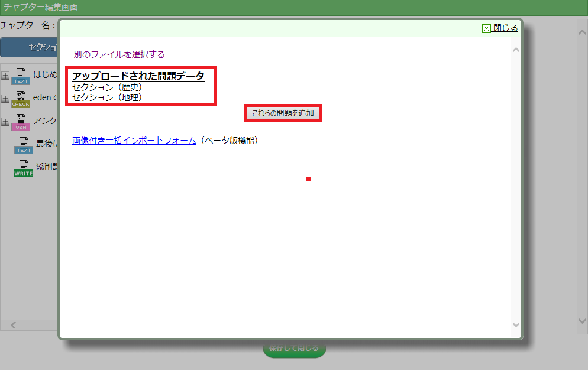Select セクション（地理） text

[x=107, y=97]
